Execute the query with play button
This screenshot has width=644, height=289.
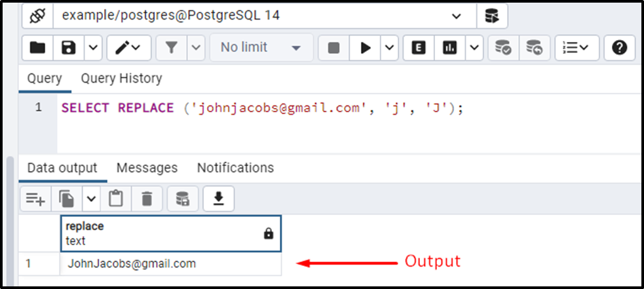coord(365,48)
